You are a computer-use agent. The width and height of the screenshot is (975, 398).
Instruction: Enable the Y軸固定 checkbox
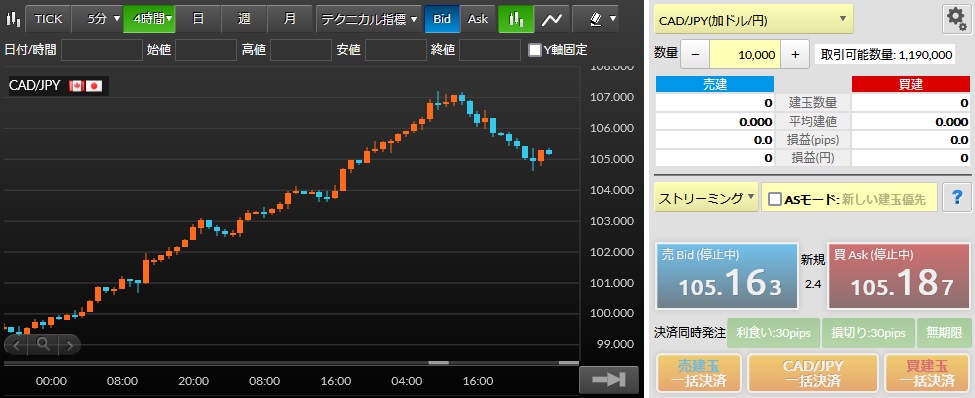coord(534,50)
